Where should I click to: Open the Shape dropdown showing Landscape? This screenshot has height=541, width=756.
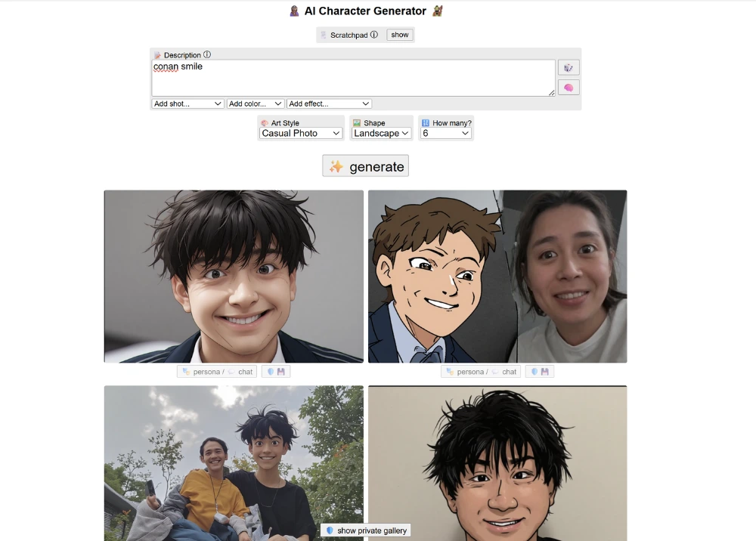(381, 134)
